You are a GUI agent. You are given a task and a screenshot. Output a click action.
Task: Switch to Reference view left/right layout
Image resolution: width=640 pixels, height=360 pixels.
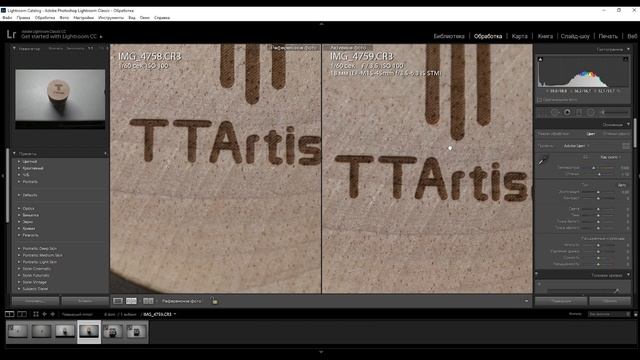(131, 301)
